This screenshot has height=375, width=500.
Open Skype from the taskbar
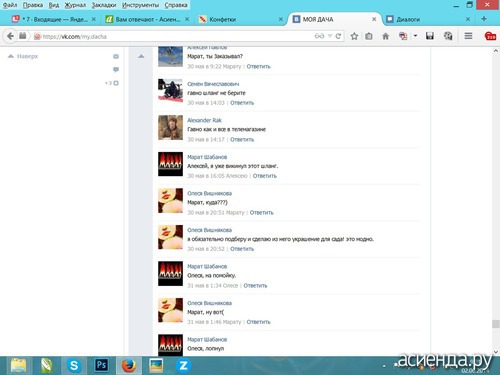click(x=74, y=366)
